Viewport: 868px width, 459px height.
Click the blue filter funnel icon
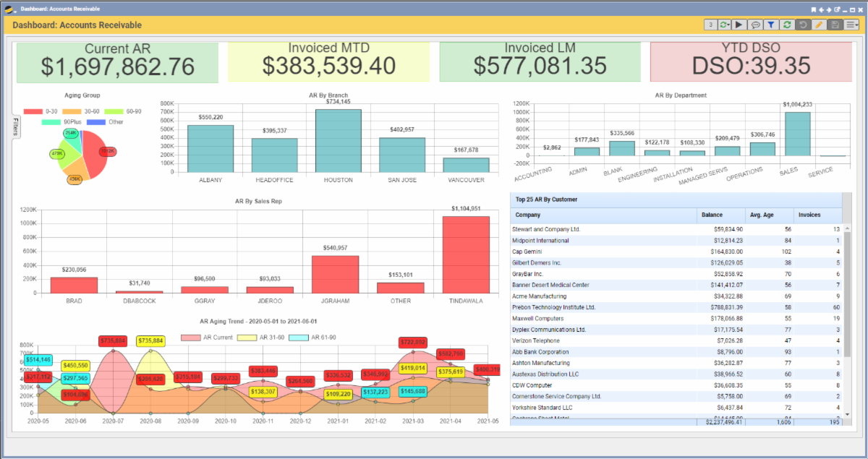[771, 25]
